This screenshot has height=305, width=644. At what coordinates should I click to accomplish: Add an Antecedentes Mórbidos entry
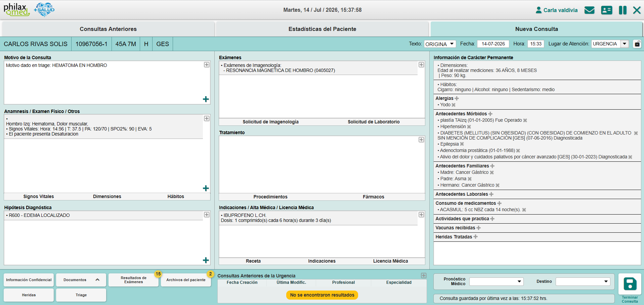click(x=490, y=114)
